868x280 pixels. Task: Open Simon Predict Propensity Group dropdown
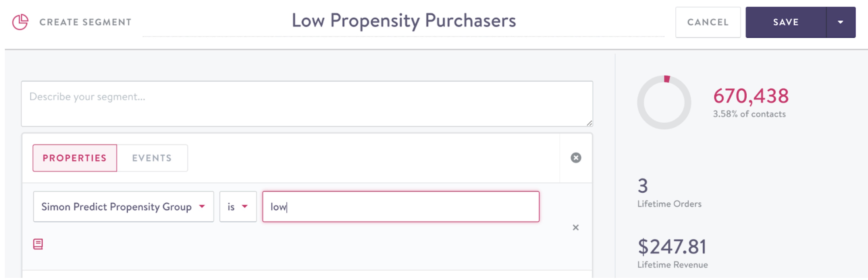tap(123, 207)
